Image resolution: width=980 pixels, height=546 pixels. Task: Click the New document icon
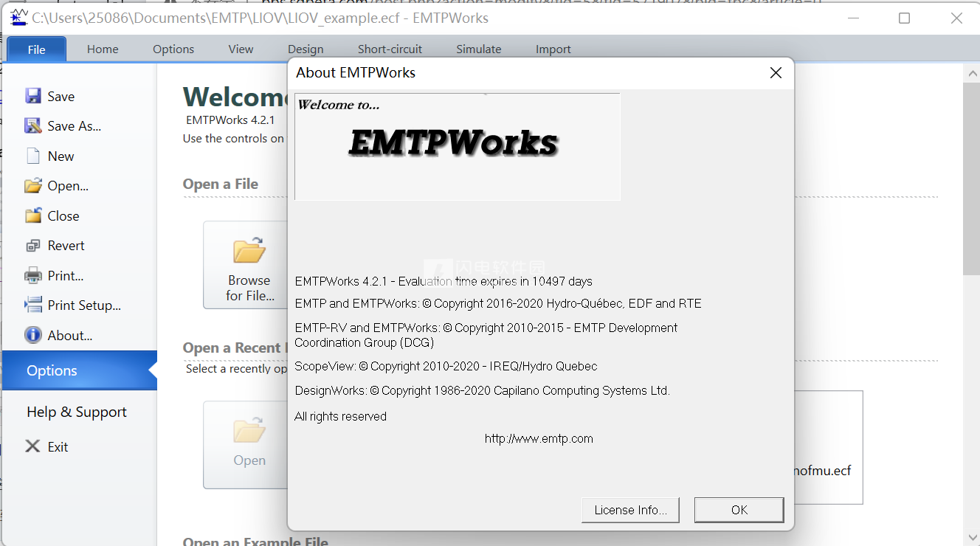[33, 156]
